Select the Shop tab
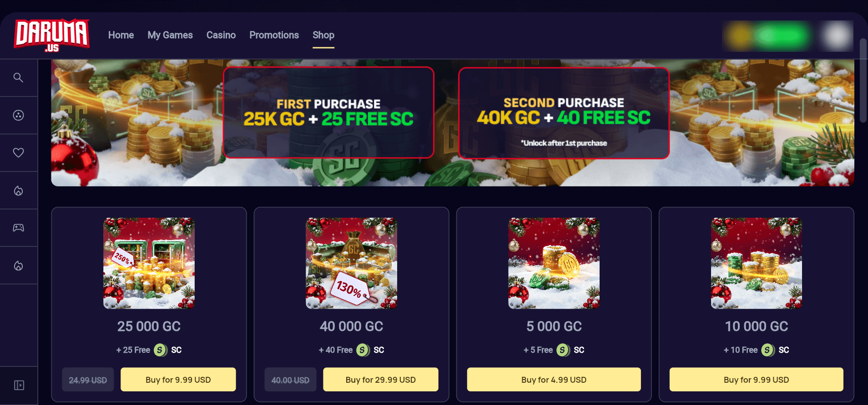This screenshot has width=868, height=405. [x=323, y=35]
